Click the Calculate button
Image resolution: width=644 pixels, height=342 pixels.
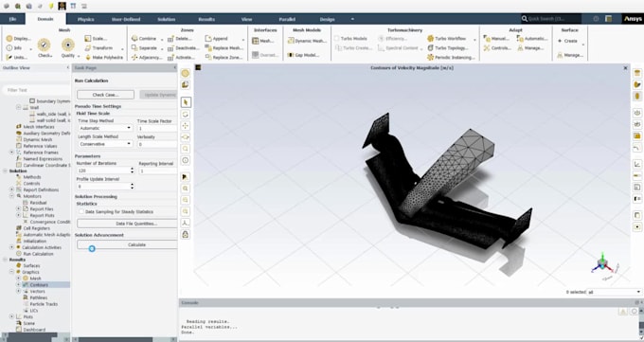(x=127, y=244)
